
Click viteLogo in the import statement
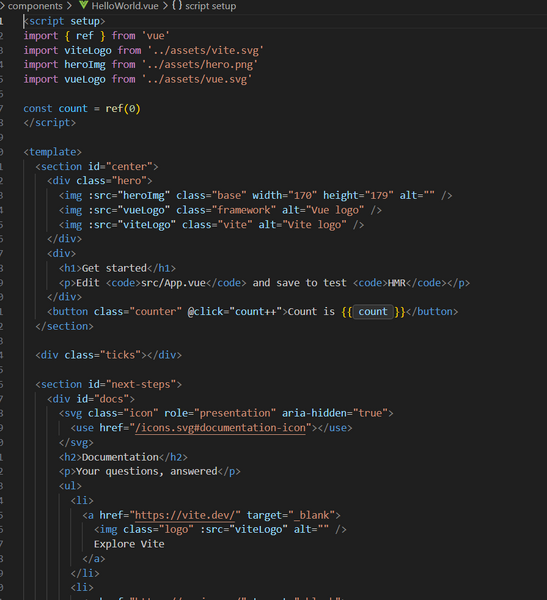pos(88,50)
